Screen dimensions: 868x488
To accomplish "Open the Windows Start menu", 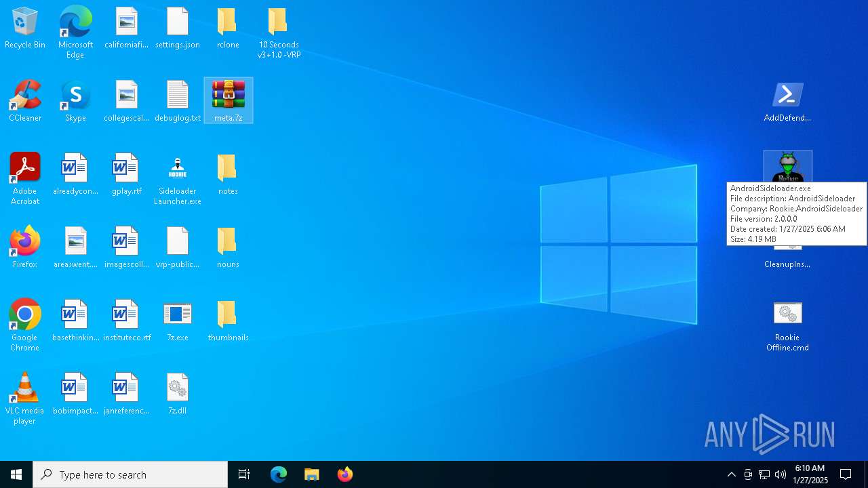I will pos(16,474).
